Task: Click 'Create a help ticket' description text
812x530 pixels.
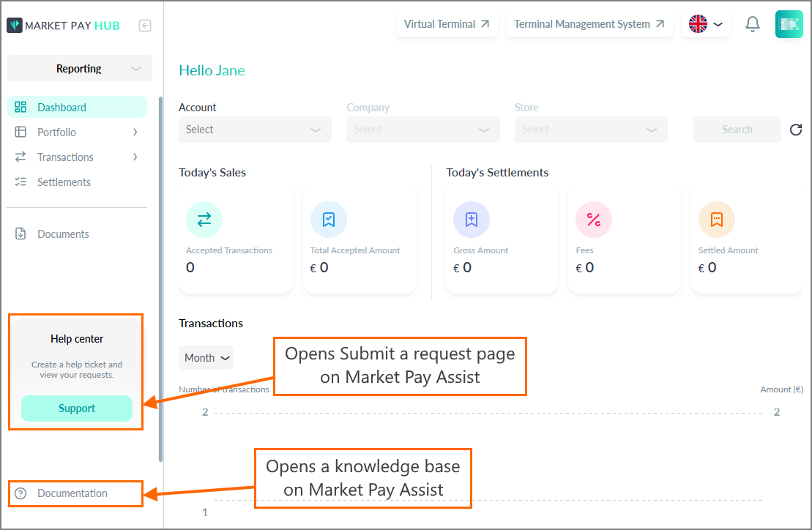Action: point(77,370)
